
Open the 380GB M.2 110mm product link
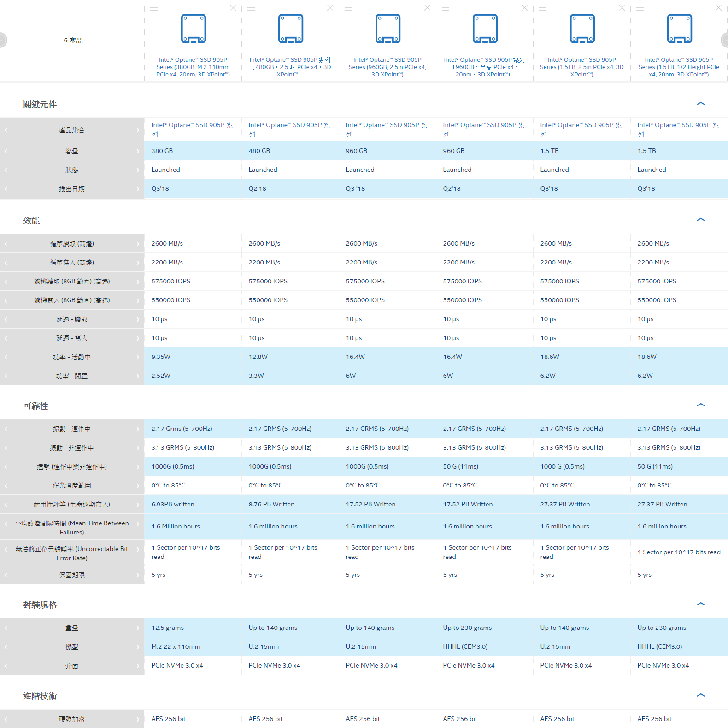(193, 67)
